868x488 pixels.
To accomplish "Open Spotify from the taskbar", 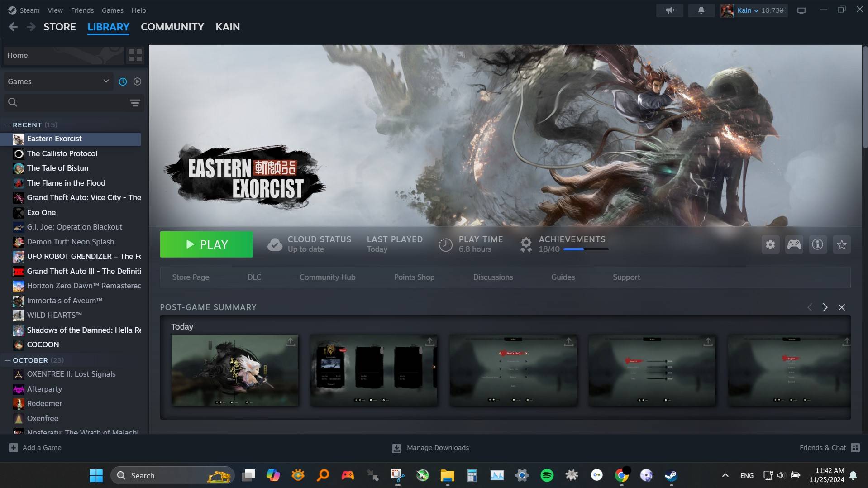I will [547, 475].
